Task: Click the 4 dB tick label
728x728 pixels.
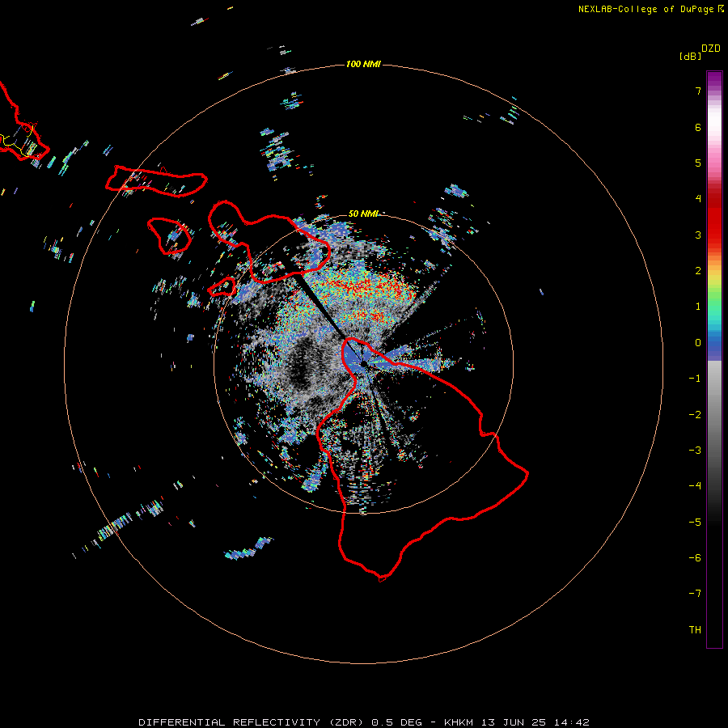Action: tap(698, 199)
